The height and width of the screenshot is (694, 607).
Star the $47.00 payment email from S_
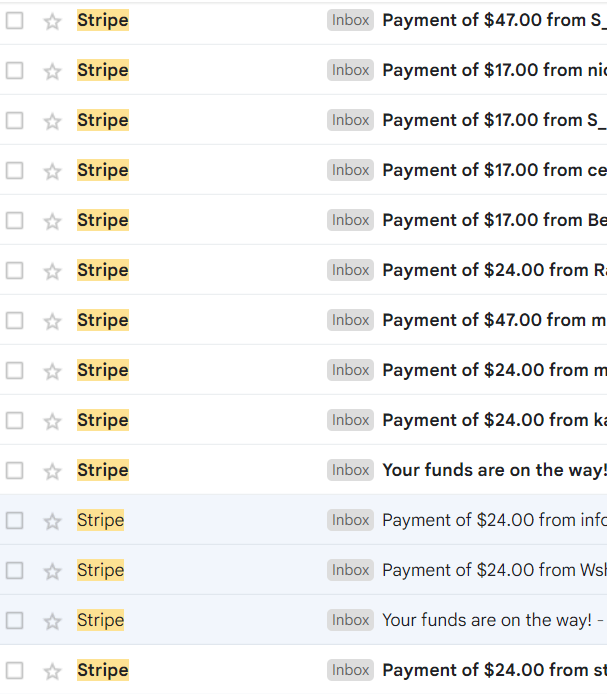point(52,21)
